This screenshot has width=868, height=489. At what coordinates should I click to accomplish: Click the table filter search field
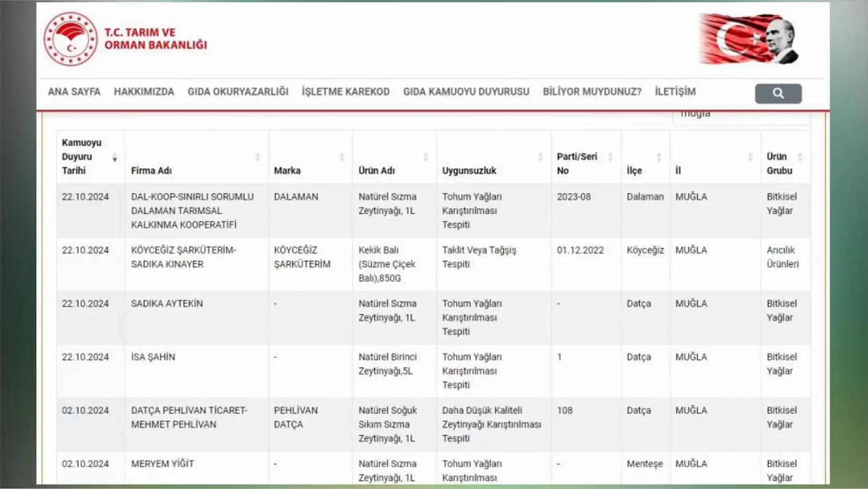click(x=741, y=116)
